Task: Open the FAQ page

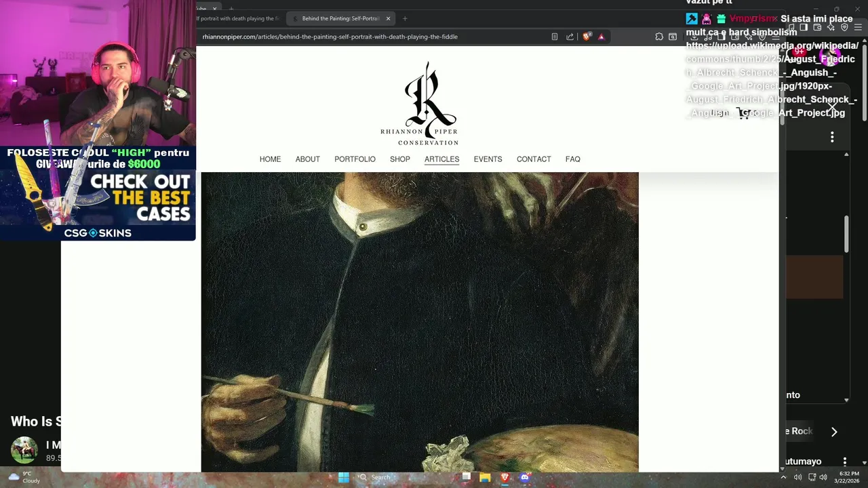Action: (573, 159)
